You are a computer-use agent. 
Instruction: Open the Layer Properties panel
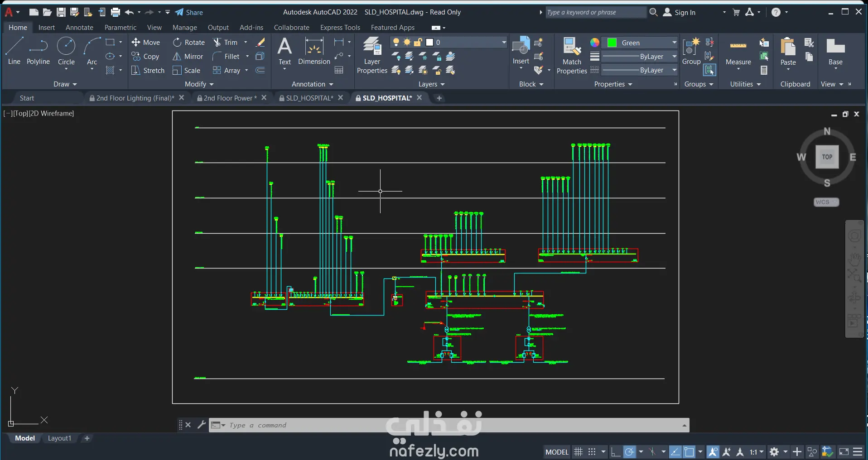coord(372,56)
